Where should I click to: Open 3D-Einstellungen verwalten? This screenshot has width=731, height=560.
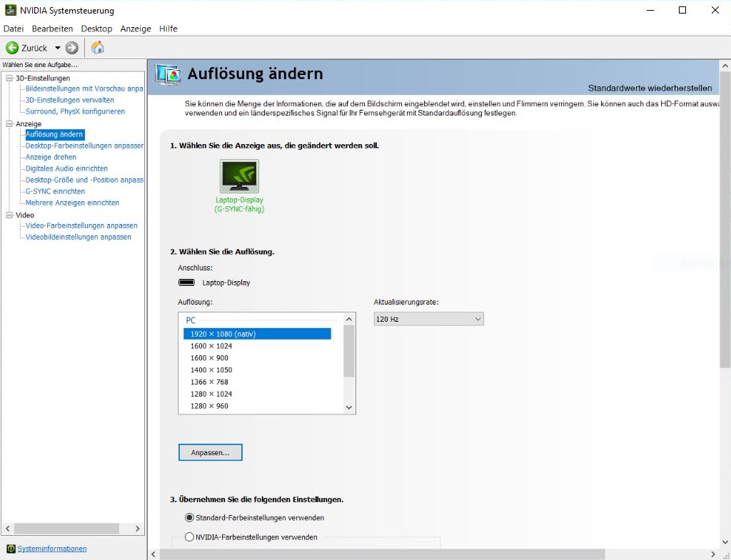pyautogui.click(x=69, y=100)
